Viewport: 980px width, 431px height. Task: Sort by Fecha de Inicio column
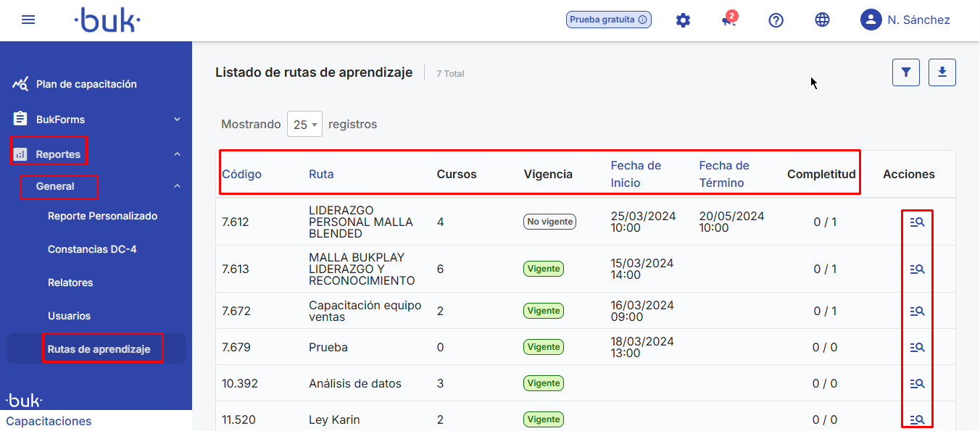coord(636,174)
